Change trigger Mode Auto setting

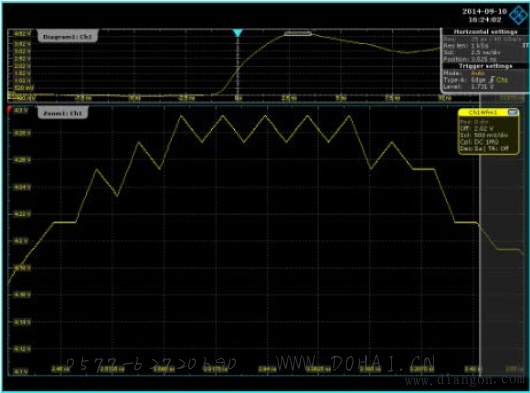coord(478,73)
